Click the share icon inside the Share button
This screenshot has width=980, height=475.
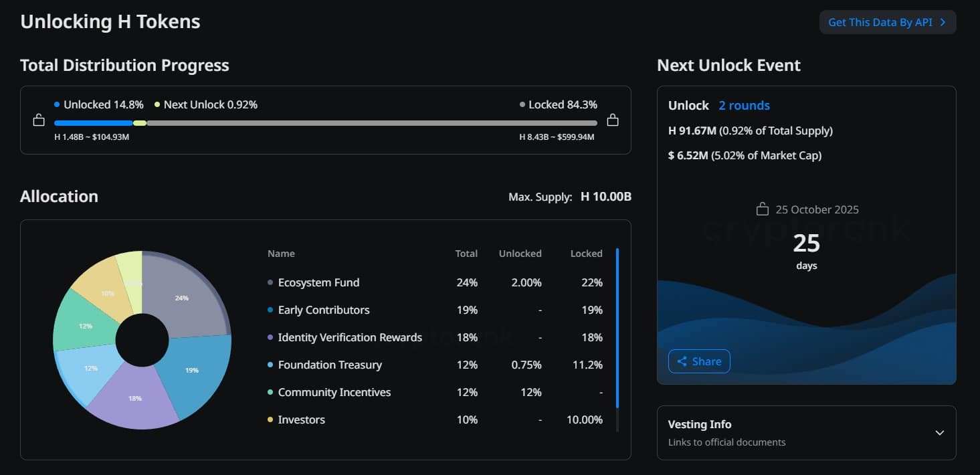[x=682, y=361]
